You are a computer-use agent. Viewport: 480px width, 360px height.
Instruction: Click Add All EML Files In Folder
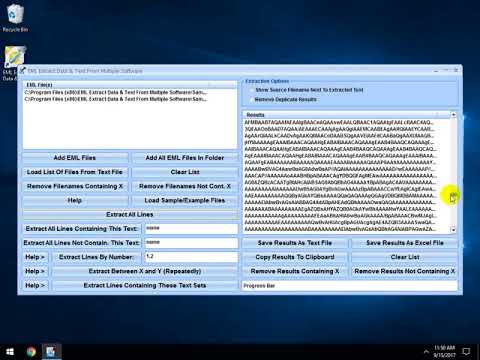185,158
